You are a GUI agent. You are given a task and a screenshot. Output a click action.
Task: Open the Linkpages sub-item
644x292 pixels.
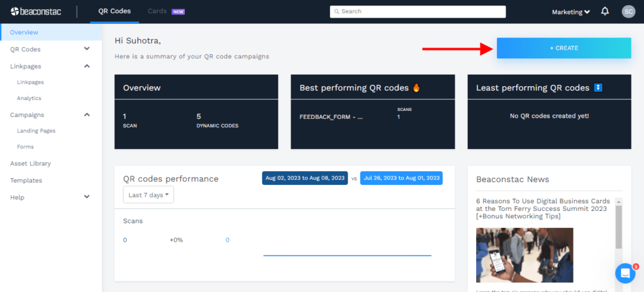tap(30, 82)
